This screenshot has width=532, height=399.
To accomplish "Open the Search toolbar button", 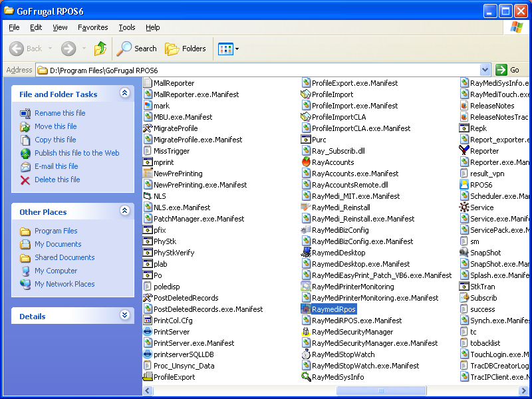I will (x=137, y=49).
